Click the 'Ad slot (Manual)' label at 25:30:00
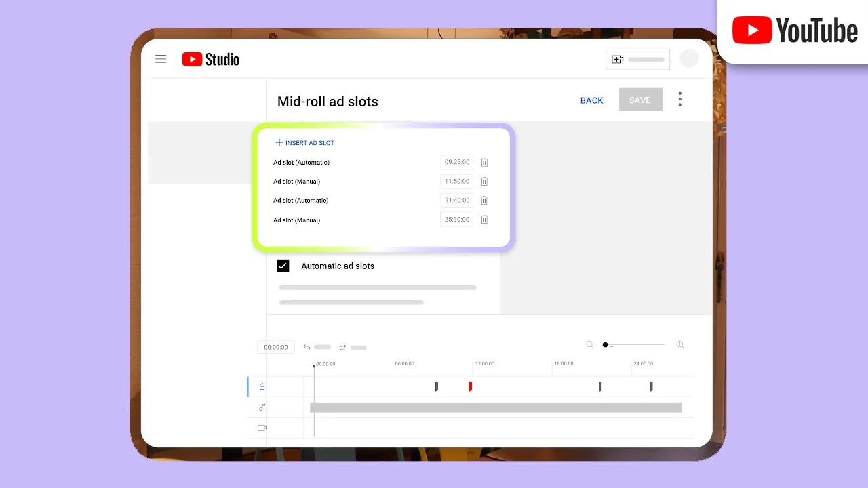This screenshot has width=868, height=488. coord(296,220)
